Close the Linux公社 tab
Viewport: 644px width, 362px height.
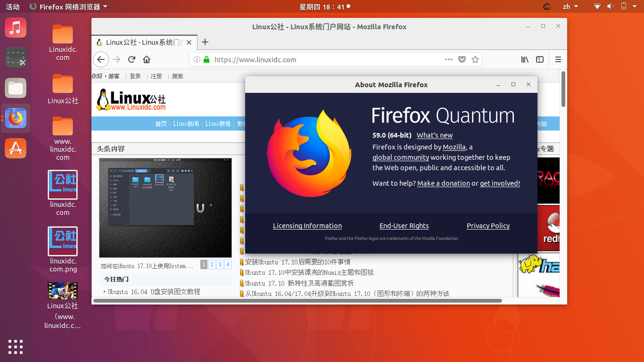[190, 42]
